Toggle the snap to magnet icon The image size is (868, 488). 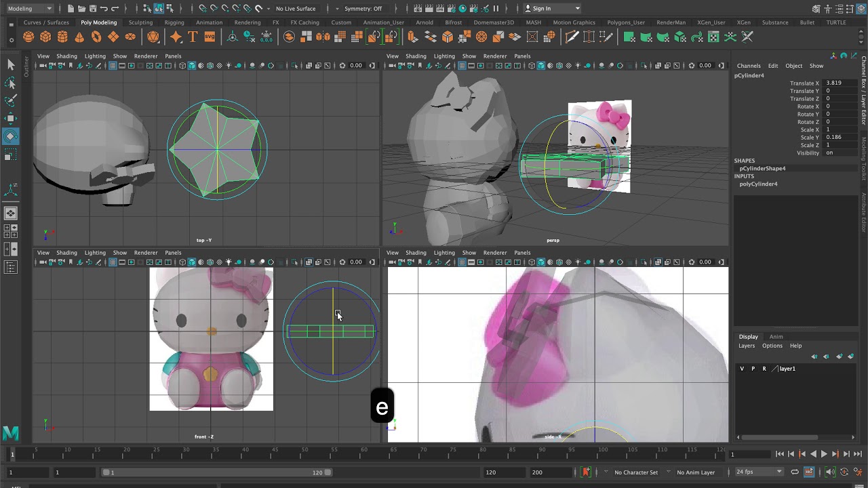258,8
